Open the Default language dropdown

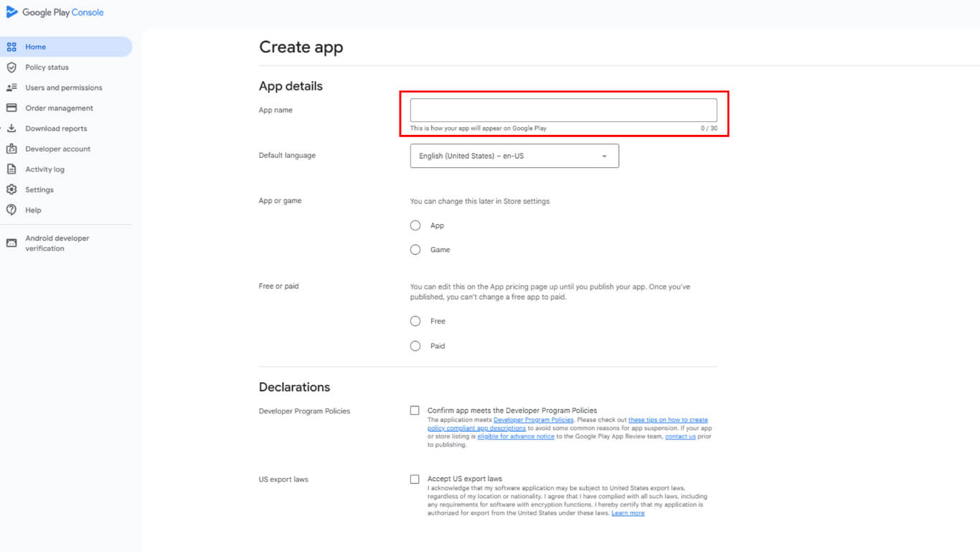pos(514,156)
